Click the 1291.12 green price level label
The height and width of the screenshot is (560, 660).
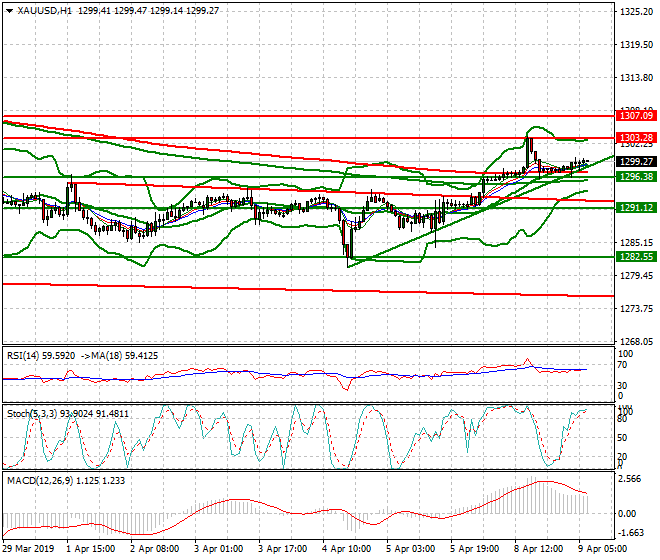(636, 208)
